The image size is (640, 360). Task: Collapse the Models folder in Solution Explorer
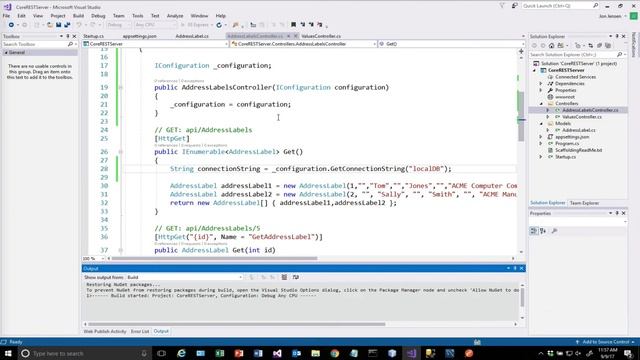pos(541,124)
